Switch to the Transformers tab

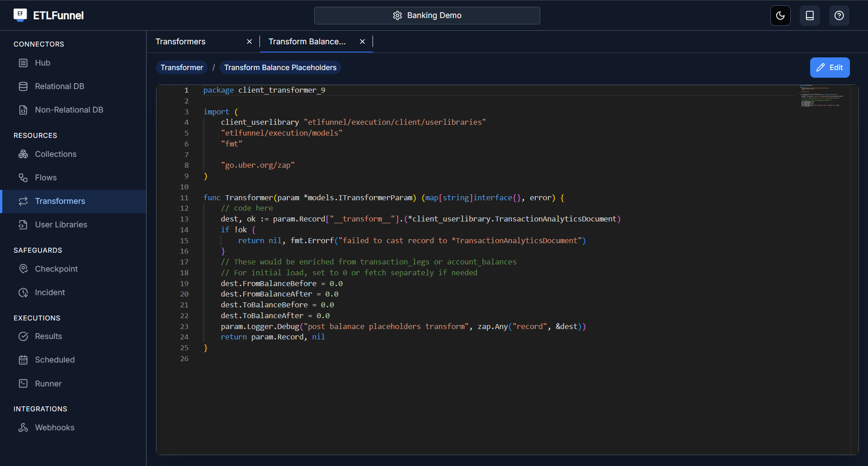coord(181,42)
